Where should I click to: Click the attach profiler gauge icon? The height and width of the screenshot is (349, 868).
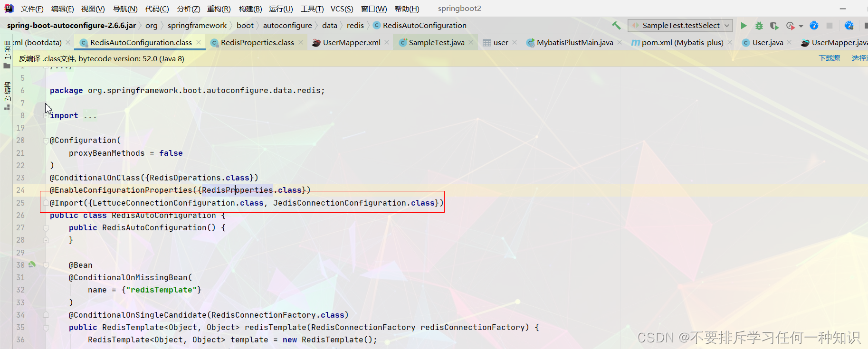(849, 26)
